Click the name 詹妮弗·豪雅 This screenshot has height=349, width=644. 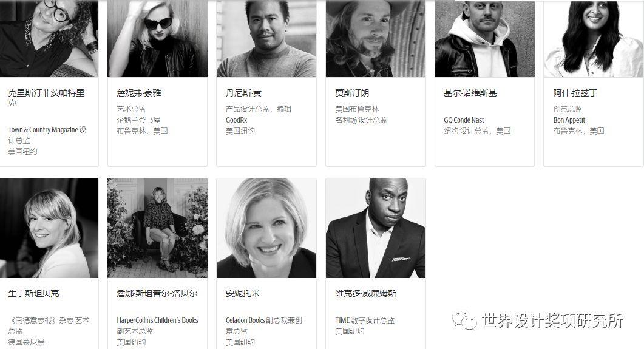point(139,93)
